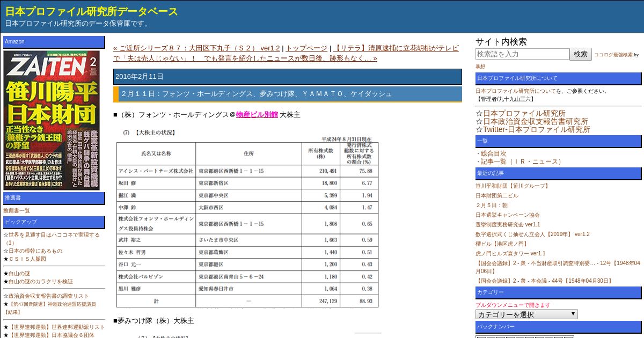The image size is (644, 338).
Task: Open the ＣＳＩＳ人脈図 link
Action: (27, 259)
